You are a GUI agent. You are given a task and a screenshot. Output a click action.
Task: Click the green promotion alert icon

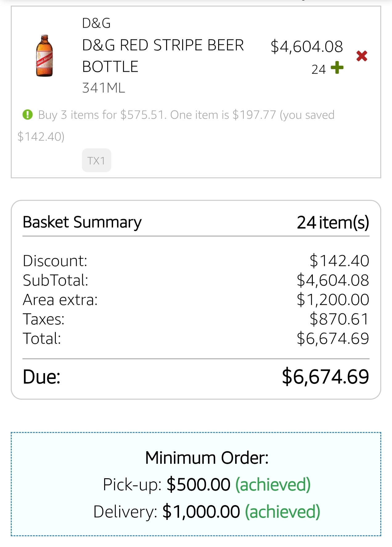coord(27,115)
